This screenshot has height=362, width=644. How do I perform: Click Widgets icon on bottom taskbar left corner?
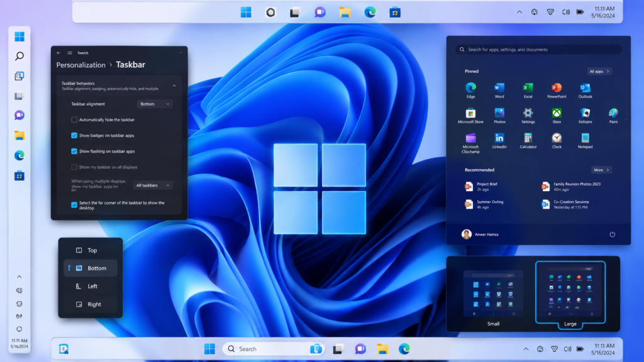[x=64, y=349]
